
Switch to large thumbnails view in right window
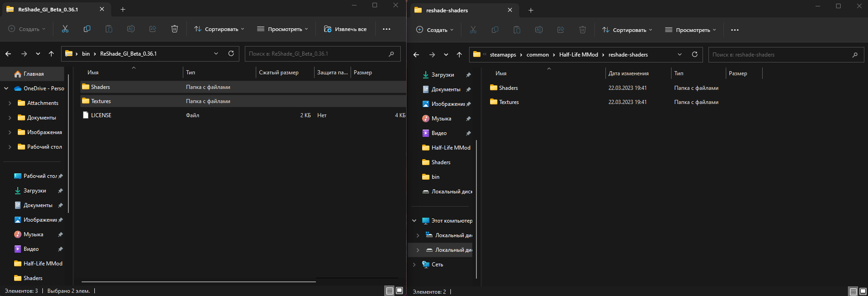tap(863, 291)
